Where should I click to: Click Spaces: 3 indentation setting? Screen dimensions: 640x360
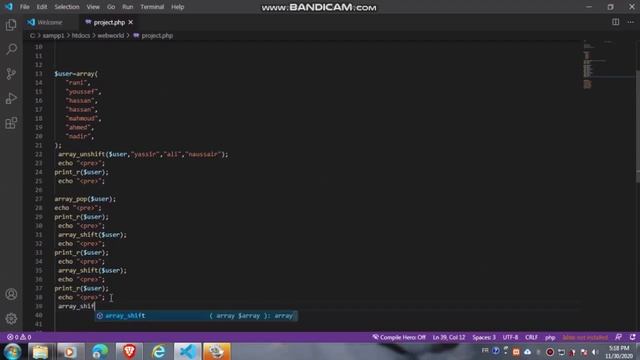click(x=484, y=337)
